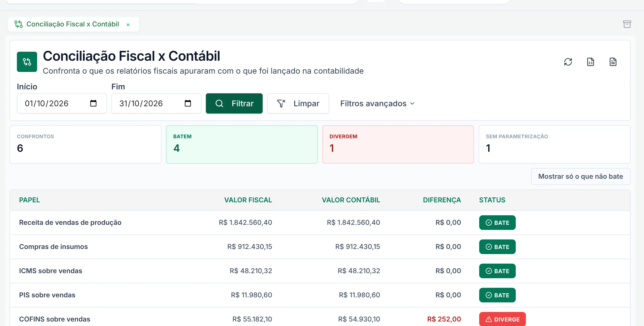Toggle Mostrar só o que não bate

[x=580, y=176]
